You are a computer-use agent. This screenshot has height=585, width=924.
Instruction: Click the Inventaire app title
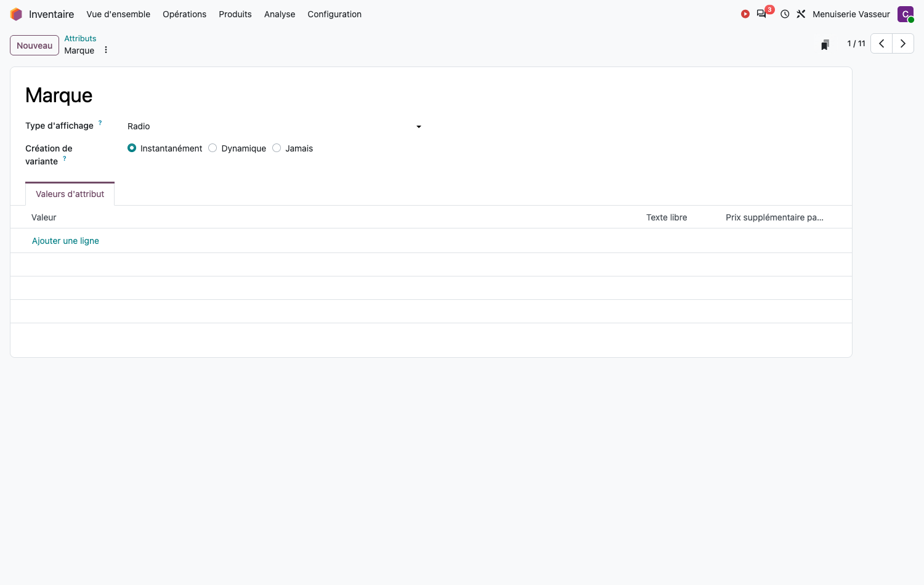(x=51, y=14)
